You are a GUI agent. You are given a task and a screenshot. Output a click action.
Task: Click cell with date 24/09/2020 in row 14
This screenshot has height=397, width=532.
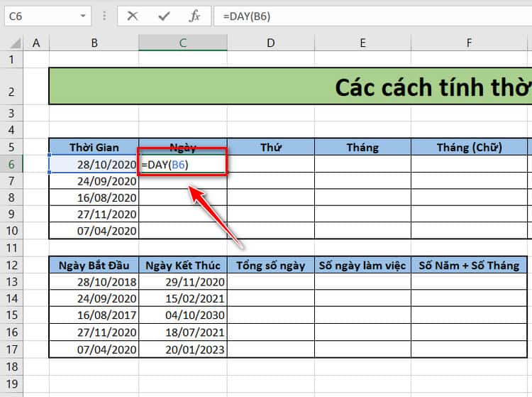[94, 298]
